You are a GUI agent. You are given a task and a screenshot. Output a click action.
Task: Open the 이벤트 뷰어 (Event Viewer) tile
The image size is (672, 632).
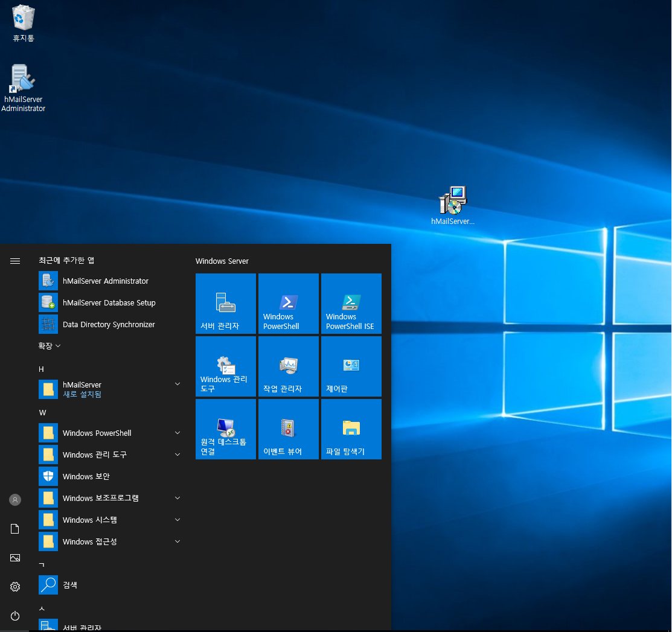coord(289,429)
